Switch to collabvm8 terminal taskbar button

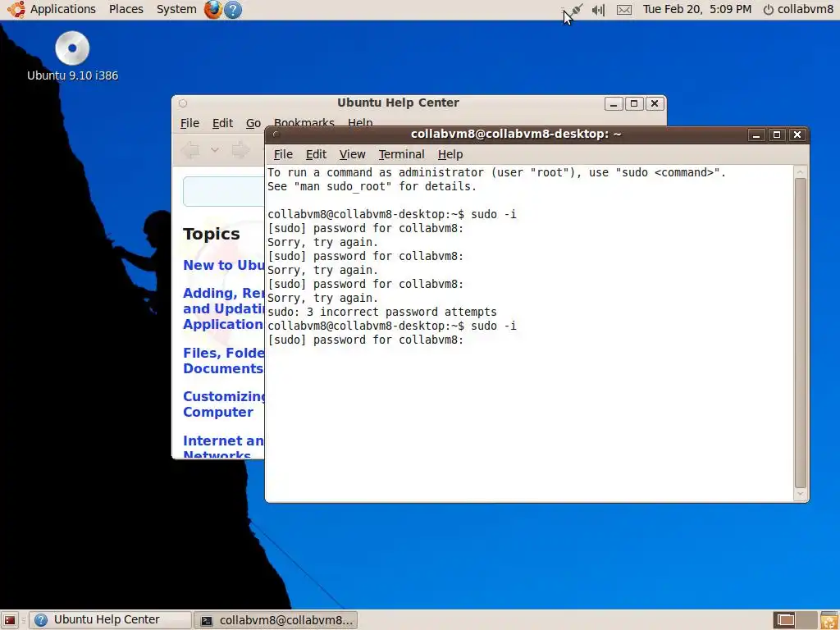(276, 620)
